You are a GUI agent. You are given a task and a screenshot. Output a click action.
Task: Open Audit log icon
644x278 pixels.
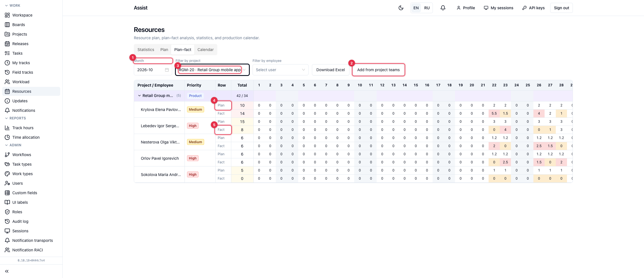pos(7,221)
